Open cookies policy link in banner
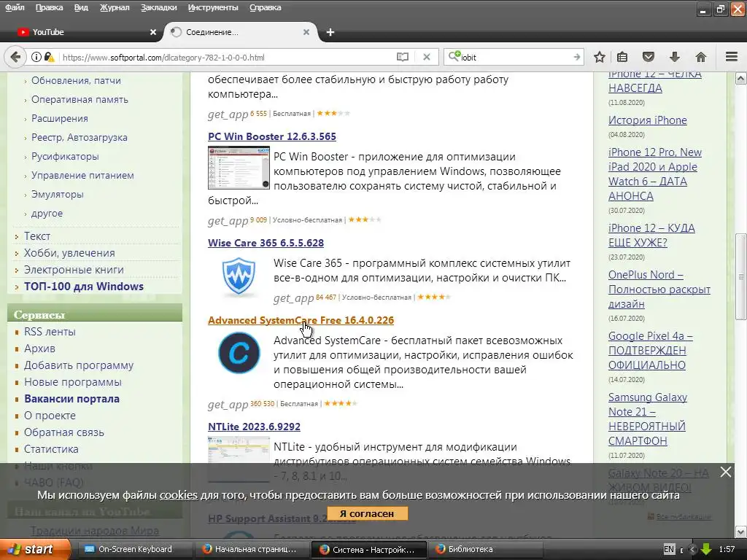The image size is (747, 560). click(x=178, y=495)
